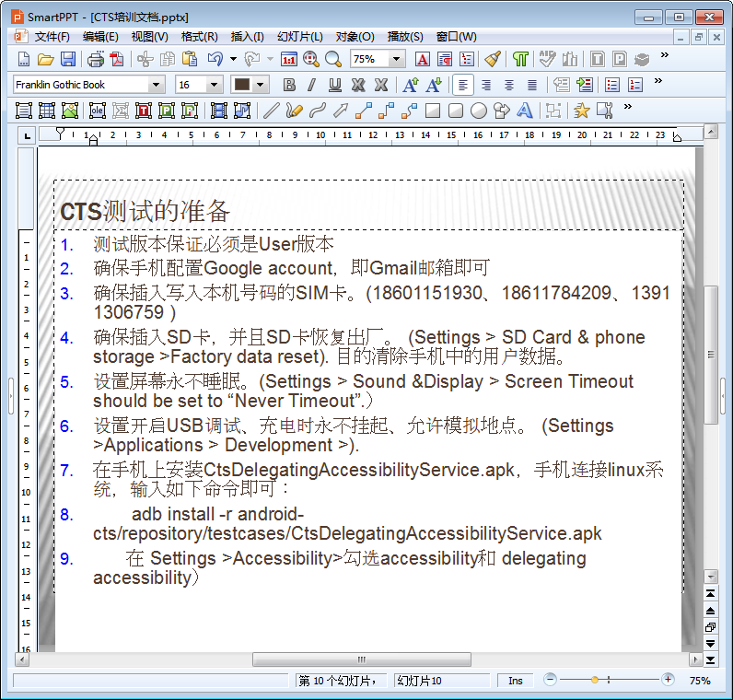Screen dimensions: 733x700
Task: Insert TextArt letter A object
Action: pos(525,111)
